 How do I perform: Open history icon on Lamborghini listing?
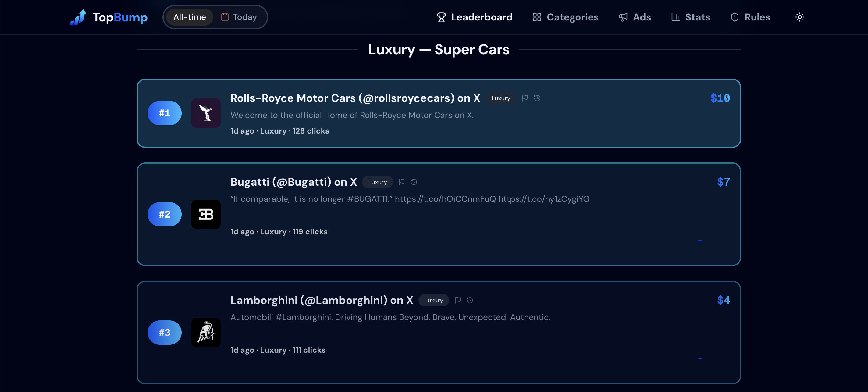tap(470, 300)
